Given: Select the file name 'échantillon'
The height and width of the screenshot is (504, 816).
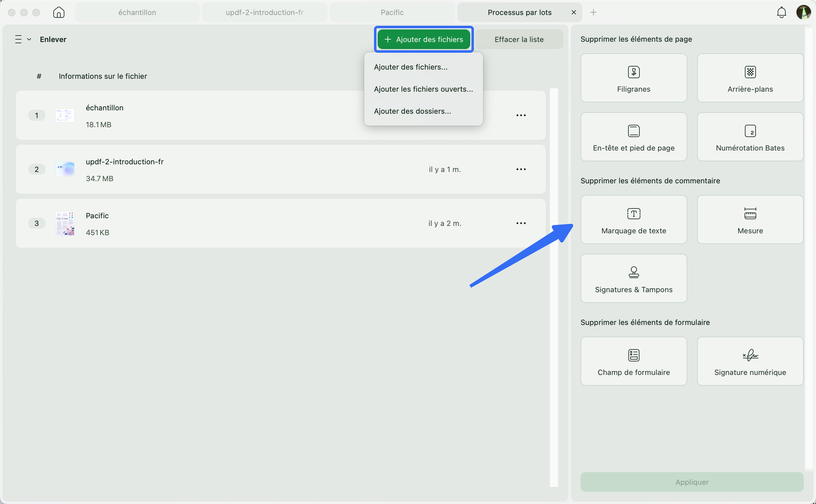Looking at the screenshot, I should pos(105,108).
